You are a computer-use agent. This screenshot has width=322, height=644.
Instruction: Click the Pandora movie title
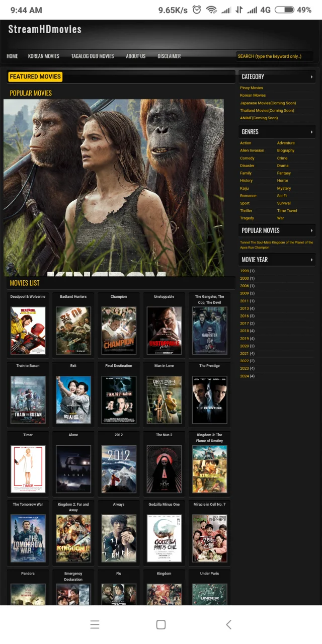tap(28, 574)
